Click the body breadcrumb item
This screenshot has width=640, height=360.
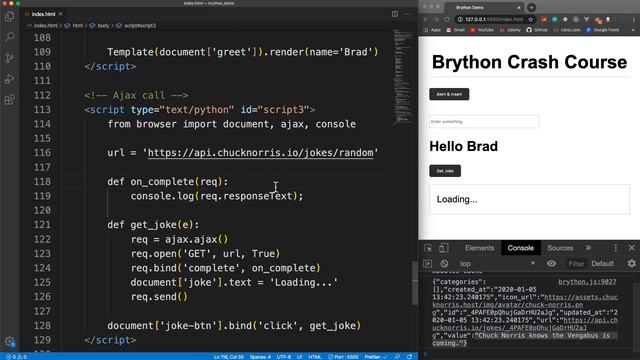[100, 25]
